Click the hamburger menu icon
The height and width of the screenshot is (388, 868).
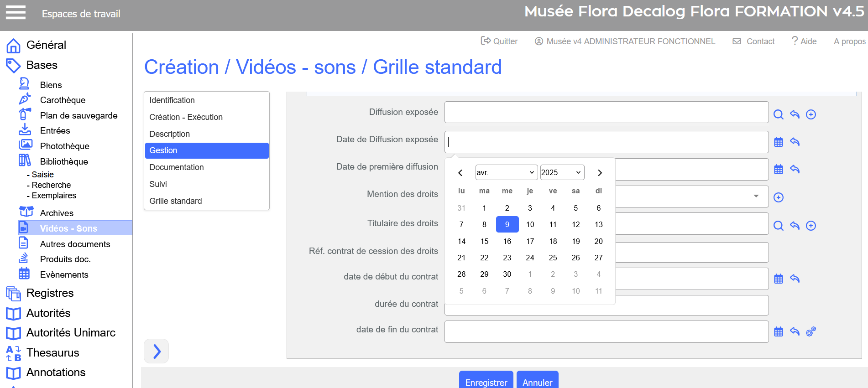pyautogui.click(x=16, y=12)
